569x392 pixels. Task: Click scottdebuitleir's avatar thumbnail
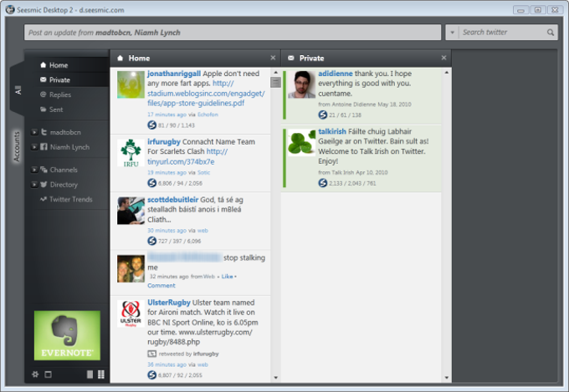[x=131, y=211]
